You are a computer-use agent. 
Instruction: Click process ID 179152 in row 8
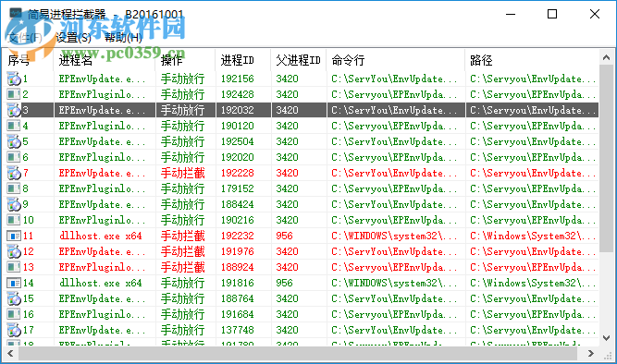coord(238,188)
